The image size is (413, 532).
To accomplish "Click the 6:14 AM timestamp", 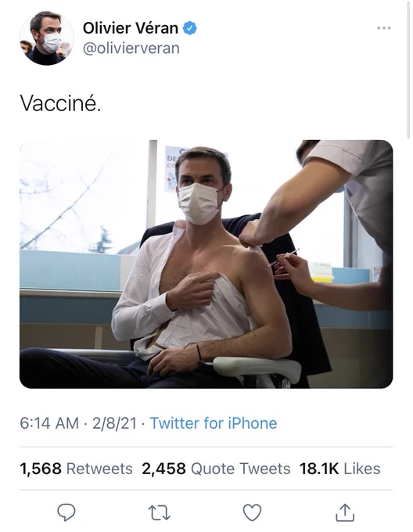I will tap(49, 423).
